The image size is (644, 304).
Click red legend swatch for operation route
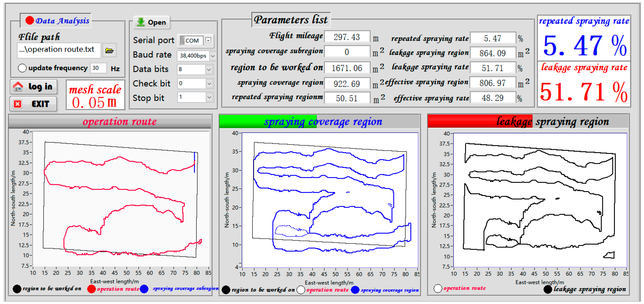click(91, 289)
